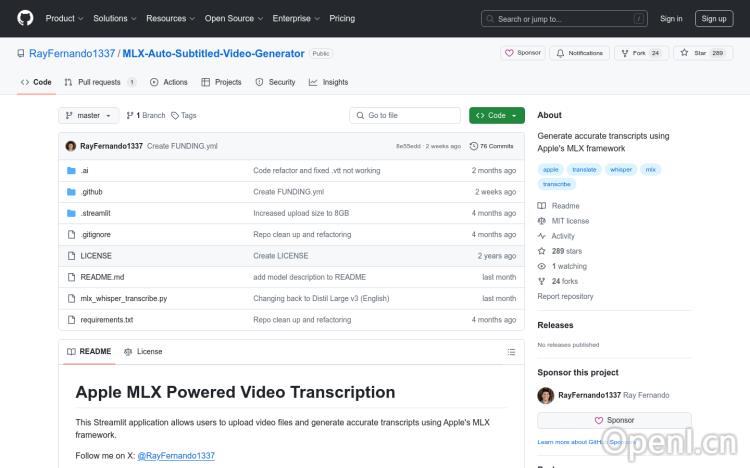Screen dimensions: 750x468
Task: Expand the Open Source navigation menu
Action: tap(233, 18)
